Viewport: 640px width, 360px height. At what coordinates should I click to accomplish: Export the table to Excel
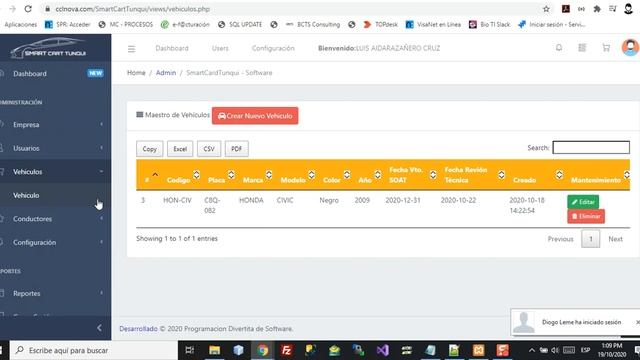[180, 149]
